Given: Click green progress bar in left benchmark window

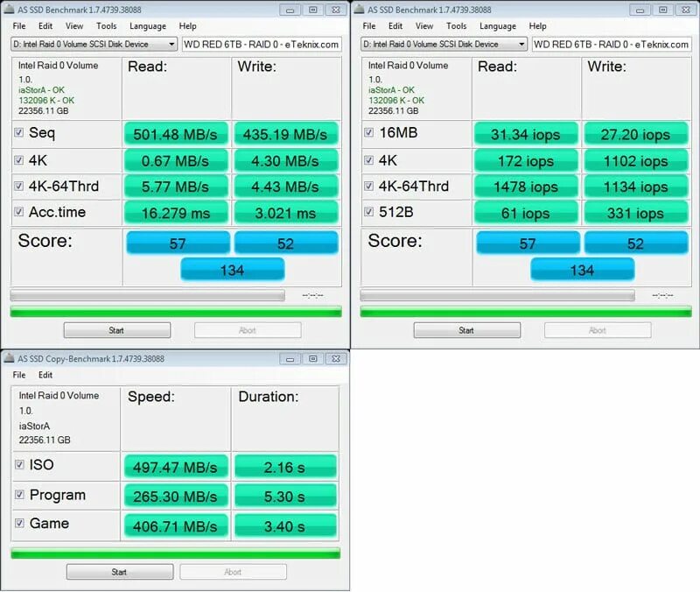Looking at the screenshot, I should pos(176,312).
